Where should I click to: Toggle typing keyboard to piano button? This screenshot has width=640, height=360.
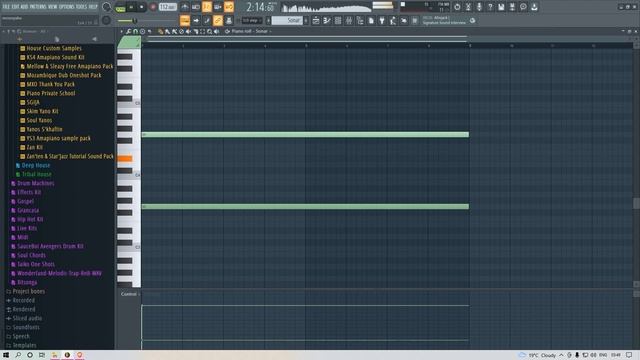tap(185, 20)
